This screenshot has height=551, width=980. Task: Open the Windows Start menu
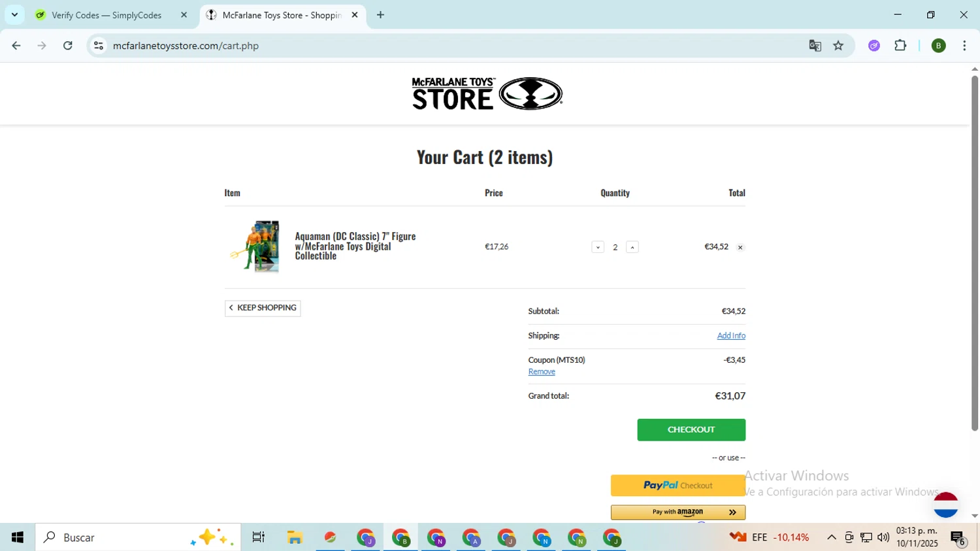click(x=18, y=537)
